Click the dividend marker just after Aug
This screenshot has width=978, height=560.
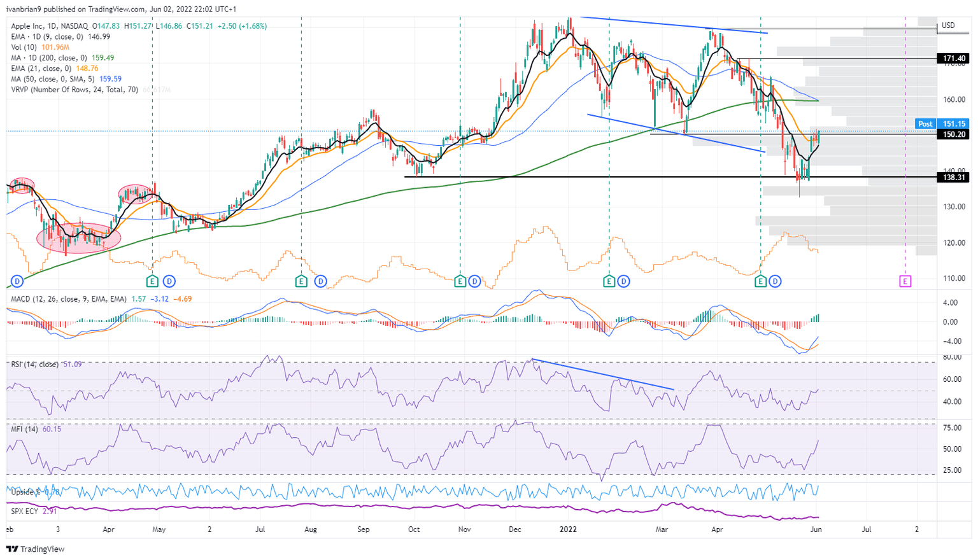pos(320,281)
